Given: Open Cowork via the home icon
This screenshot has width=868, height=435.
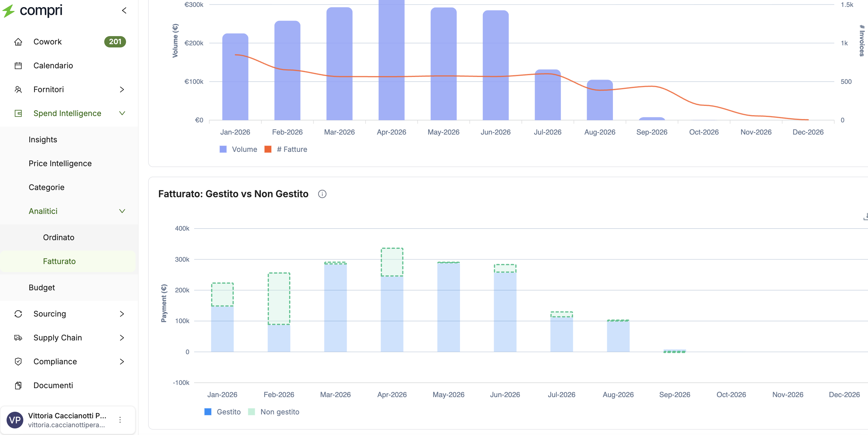Looking at the screenshot, I should pyautogui.click(x=18, y=42).
